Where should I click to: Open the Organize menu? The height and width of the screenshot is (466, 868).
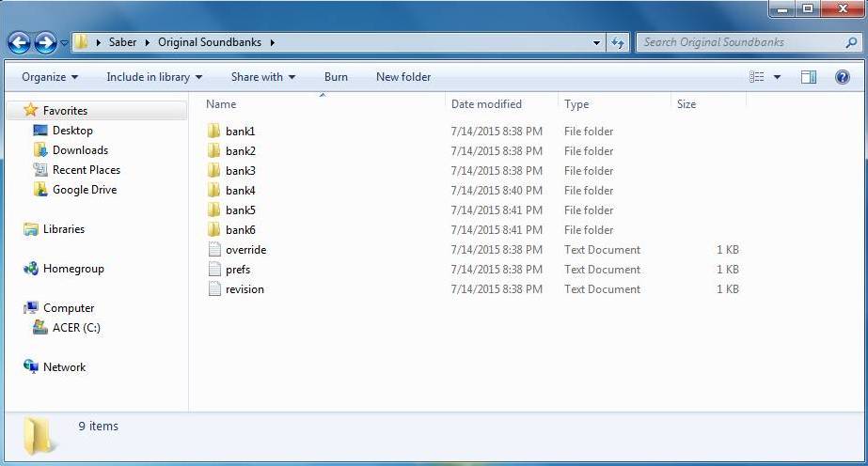(50, 77)
